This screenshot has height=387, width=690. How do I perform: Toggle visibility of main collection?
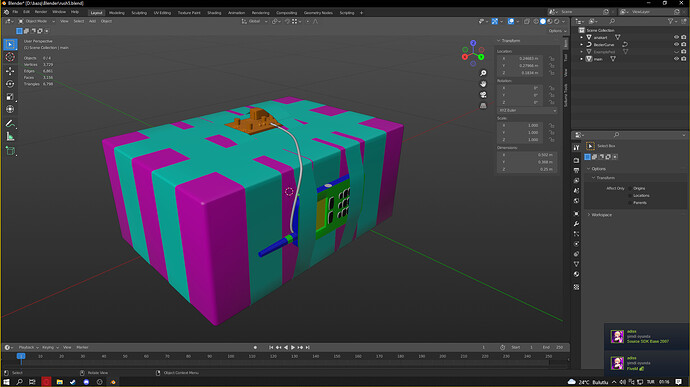(676, 59)
